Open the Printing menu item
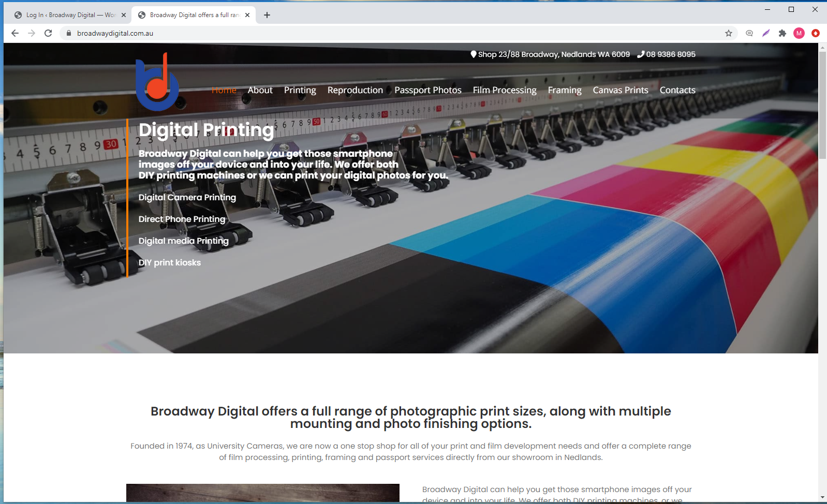 tap(300, 90)
